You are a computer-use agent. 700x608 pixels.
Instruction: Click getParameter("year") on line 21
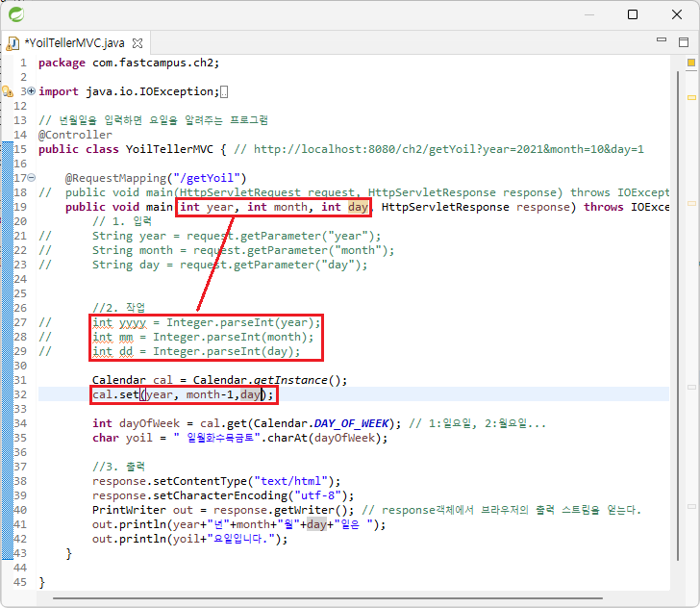coord(306,236)
